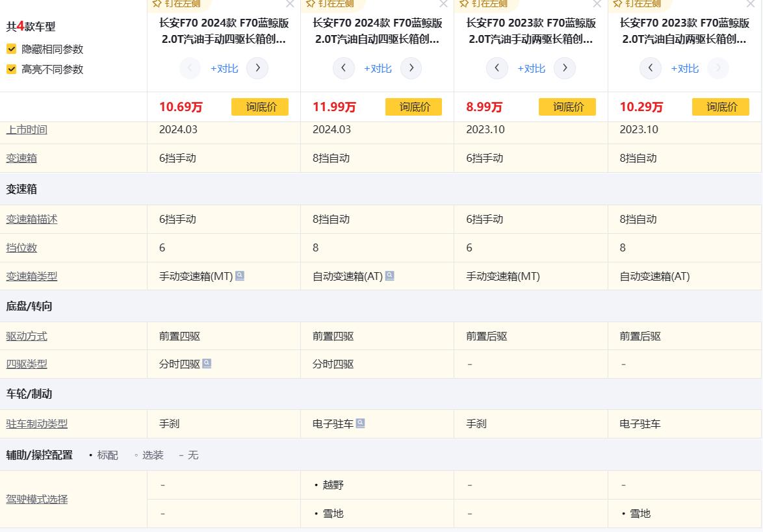The height and width of the screenshot is (532, 763).
Task: Click the right arrow under 2024款手动四驱 model
Action: click(257, 68)
